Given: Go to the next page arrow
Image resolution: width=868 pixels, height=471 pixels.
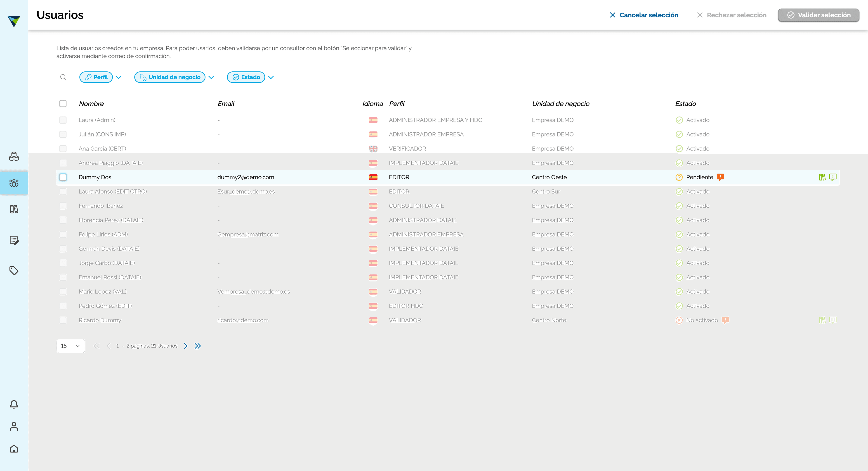Looking at the screenshot, I should tap(186, 346).
